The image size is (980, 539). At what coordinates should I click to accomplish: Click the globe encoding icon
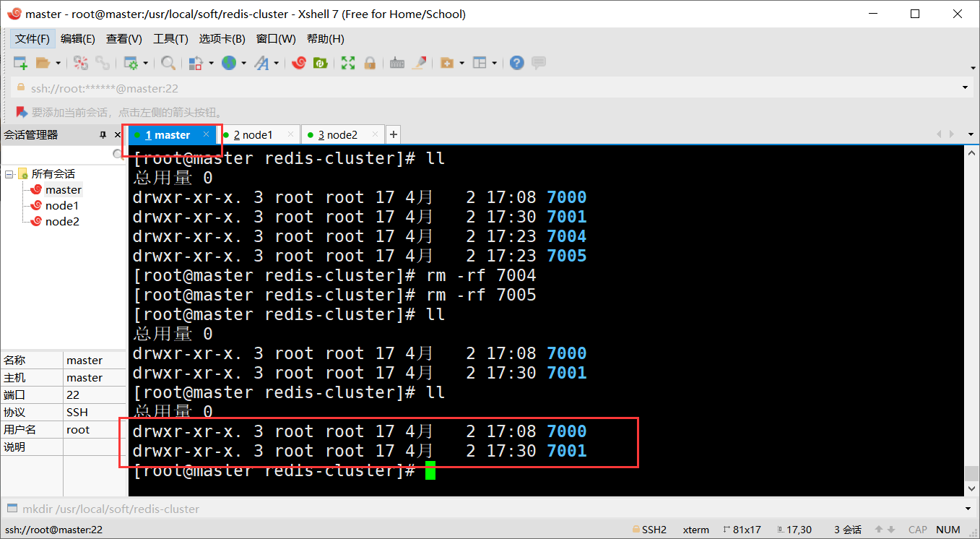[229, 63]
